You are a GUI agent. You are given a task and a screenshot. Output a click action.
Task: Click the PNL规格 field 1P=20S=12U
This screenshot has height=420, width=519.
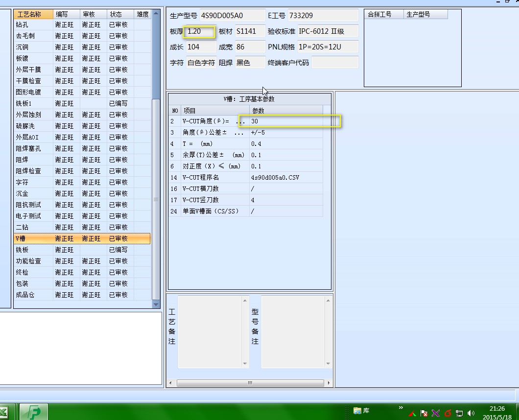328,47
